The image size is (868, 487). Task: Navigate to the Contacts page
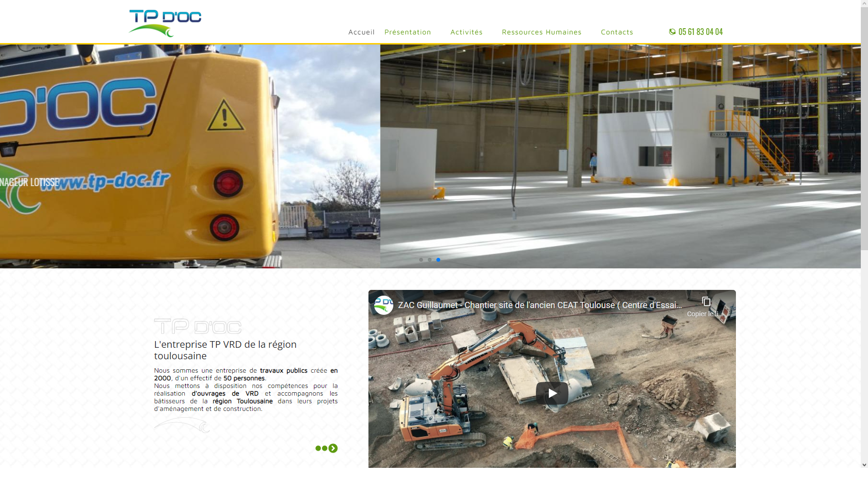(617, 32)
